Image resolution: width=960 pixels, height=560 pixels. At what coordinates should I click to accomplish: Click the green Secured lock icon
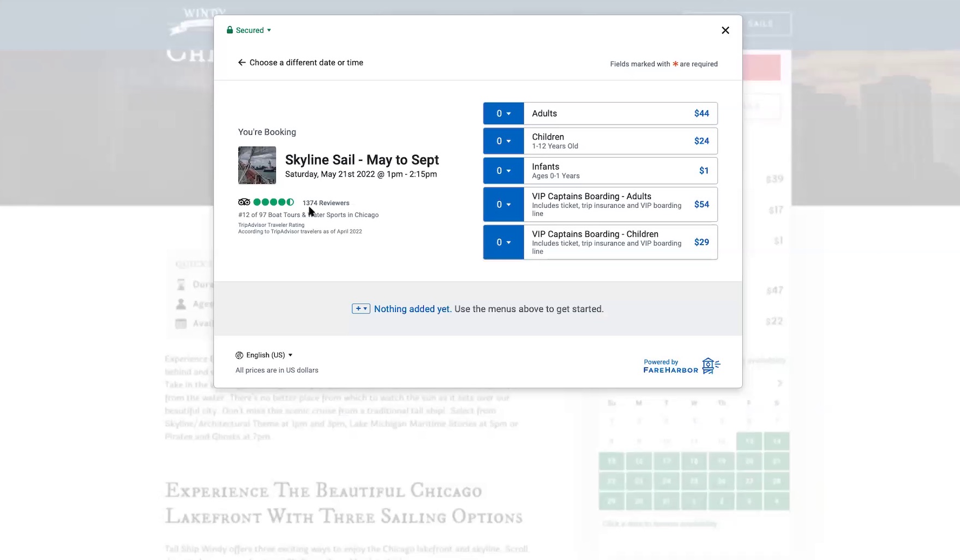point(230,30)
